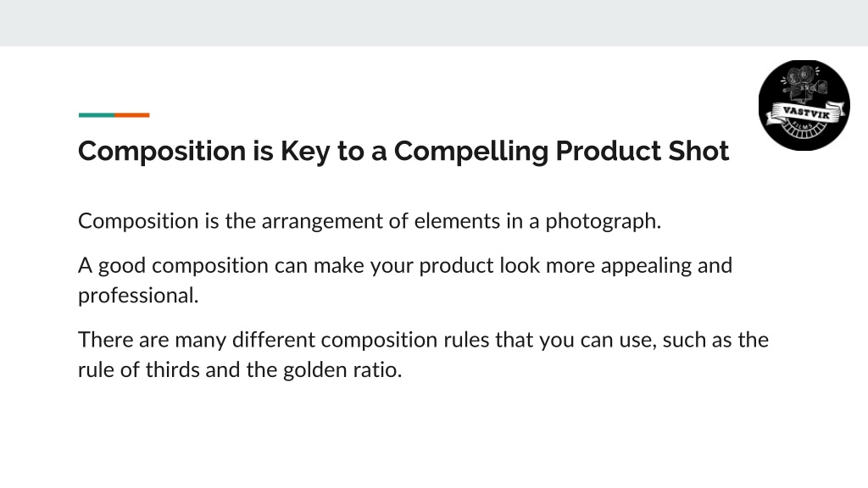
Task: Select the teal segment of the accent line
Action: pyautogui.click(x=97, y=115)
